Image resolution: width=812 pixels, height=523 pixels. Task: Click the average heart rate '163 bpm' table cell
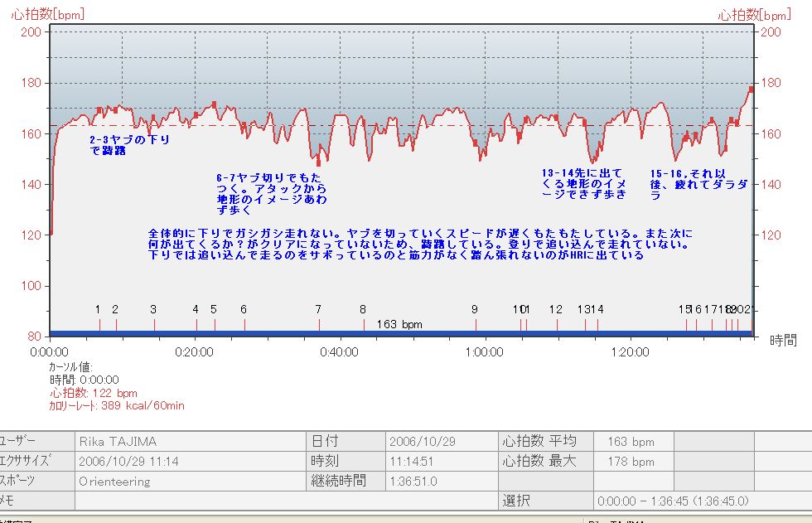click(633, 441)
